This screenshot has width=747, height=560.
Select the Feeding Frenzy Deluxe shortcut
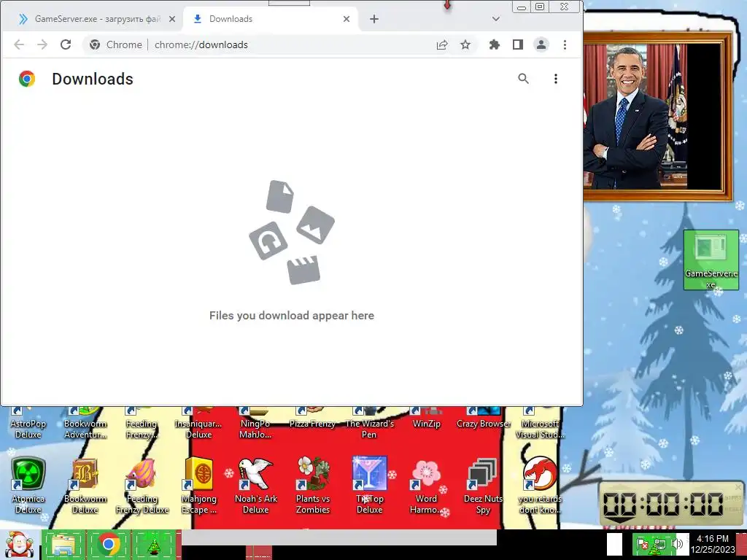[142, 485]
